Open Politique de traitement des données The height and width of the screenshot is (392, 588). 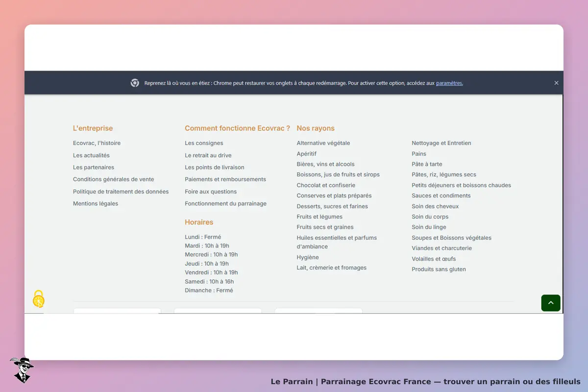121,192
